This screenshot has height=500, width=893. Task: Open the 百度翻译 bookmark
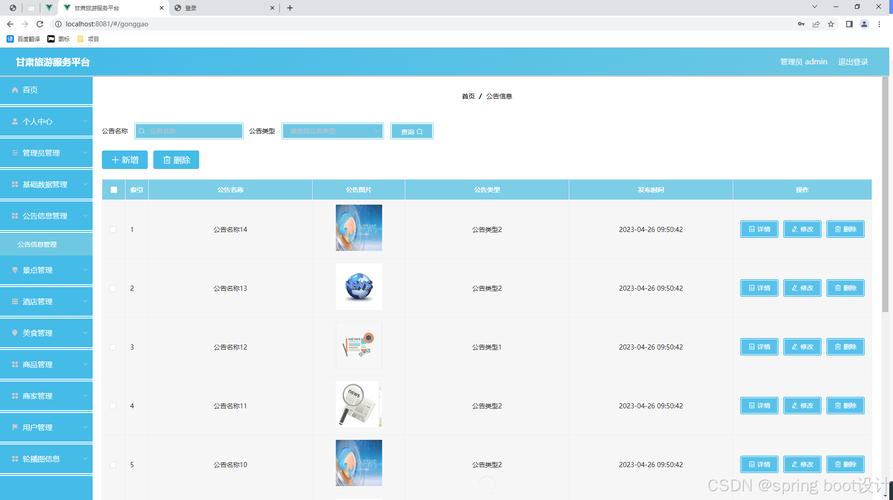tap(23, 39)
